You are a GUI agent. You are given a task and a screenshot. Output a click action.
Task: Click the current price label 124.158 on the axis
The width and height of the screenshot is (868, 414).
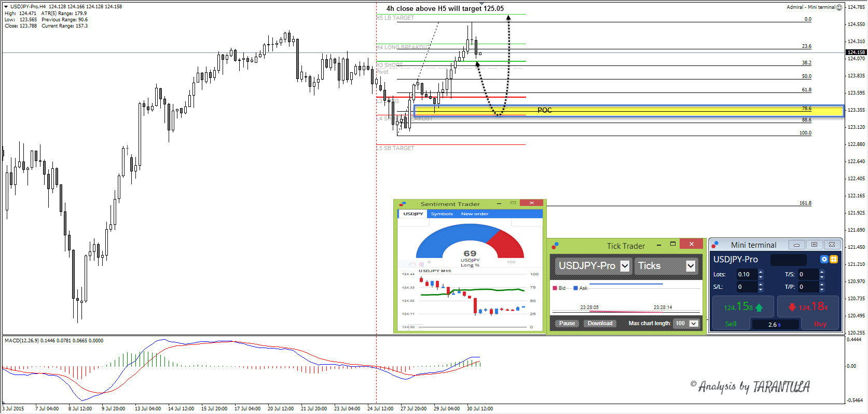[856, 52]
